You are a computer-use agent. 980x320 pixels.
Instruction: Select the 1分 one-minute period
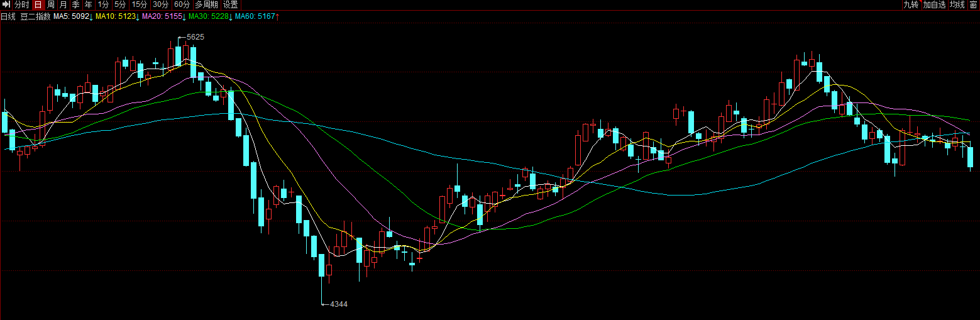pos(104,4)
